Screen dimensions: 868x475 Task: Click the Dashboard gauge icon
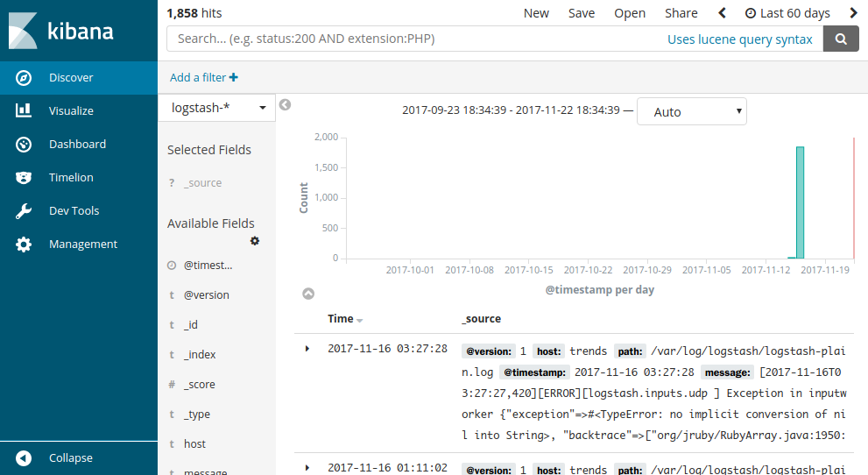25,145
